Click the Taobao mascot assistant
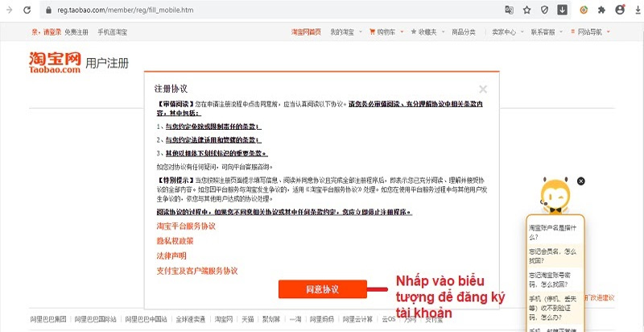The height and width of the screenshot is (332, 644). pyautogui.click(x=555, y=196)
